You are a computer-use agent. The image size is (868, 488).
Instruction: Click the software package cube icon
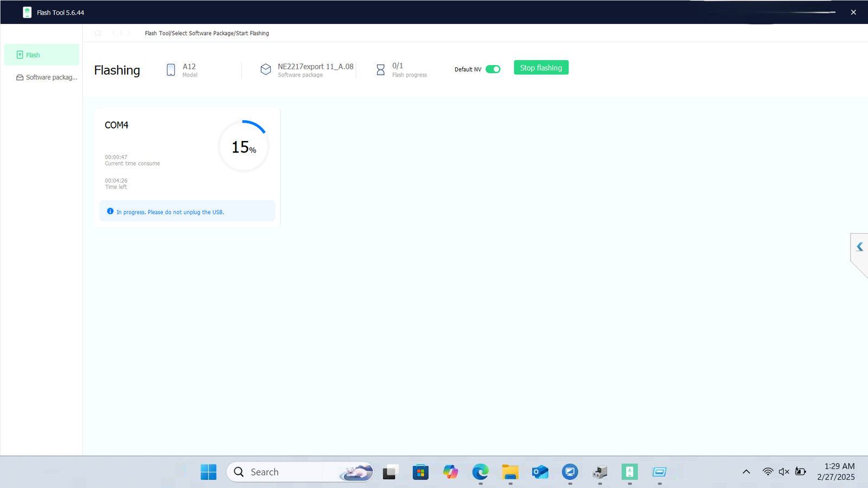[x=266, y=69]
